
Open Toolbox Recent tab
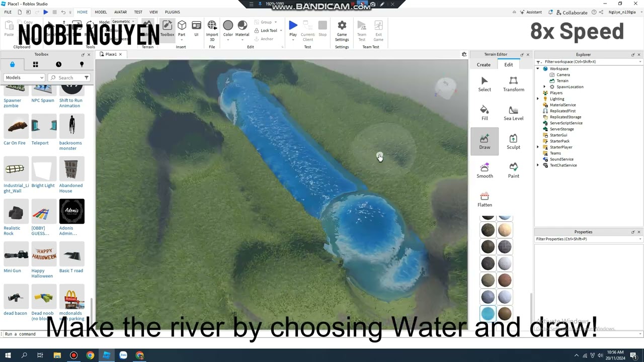tap(58, 64)
